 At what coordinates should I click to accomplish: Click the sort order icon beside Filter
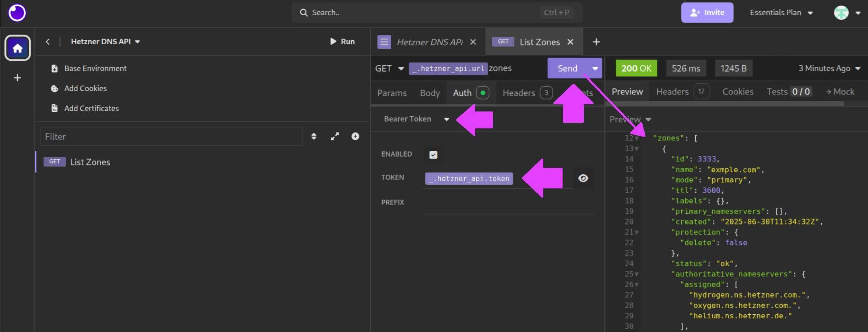click(314, 136)
